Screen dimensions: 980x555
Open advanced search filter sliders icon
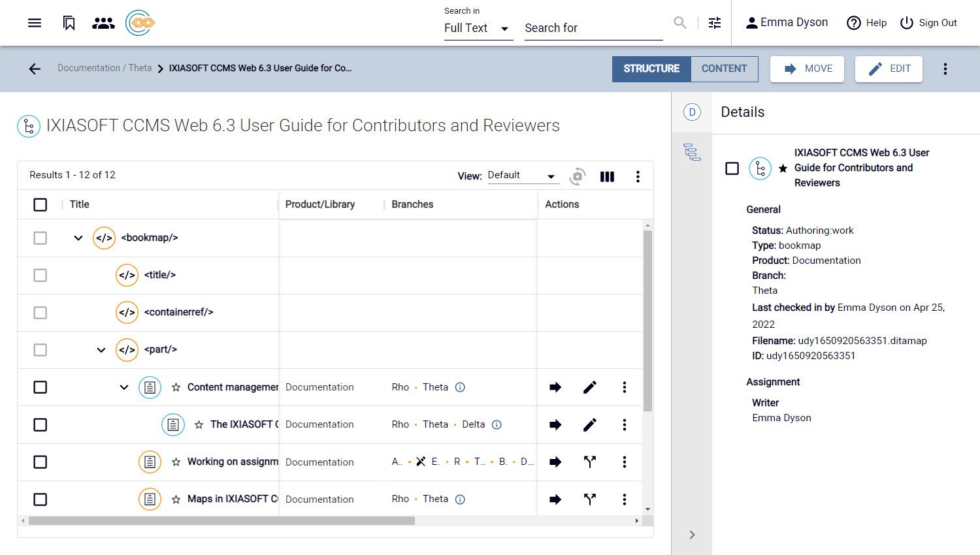click(x=715, y=23)
